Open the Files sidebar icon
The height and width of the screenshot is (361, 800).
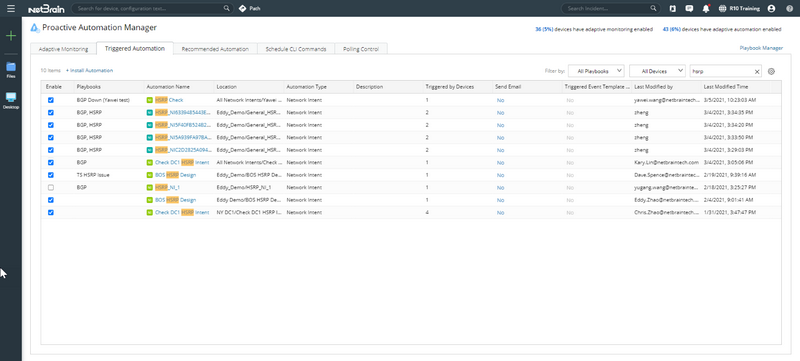11,70
